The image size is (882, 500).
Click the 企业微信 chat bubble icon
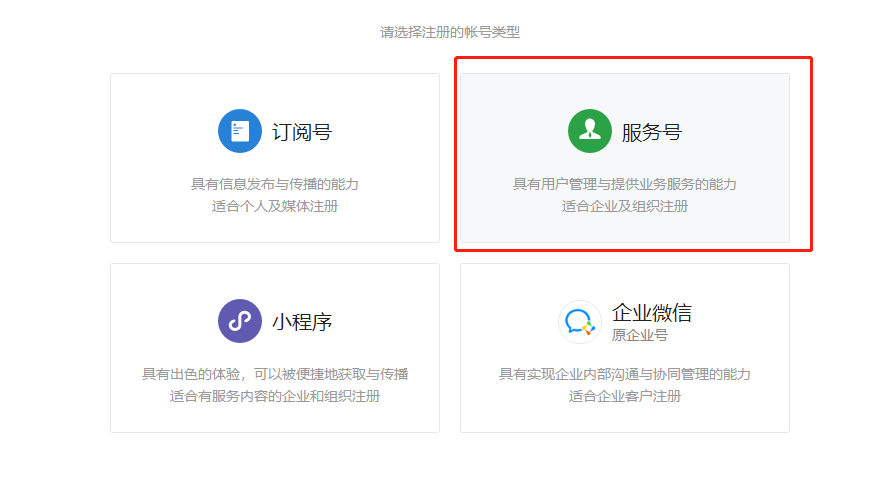click(580, 322)
